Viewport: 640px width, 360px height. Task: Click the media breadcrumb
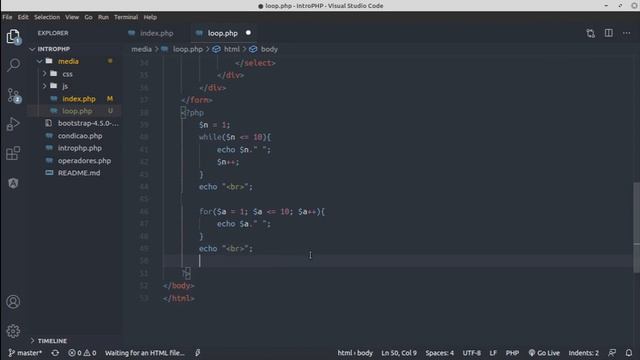coord(142,49)
